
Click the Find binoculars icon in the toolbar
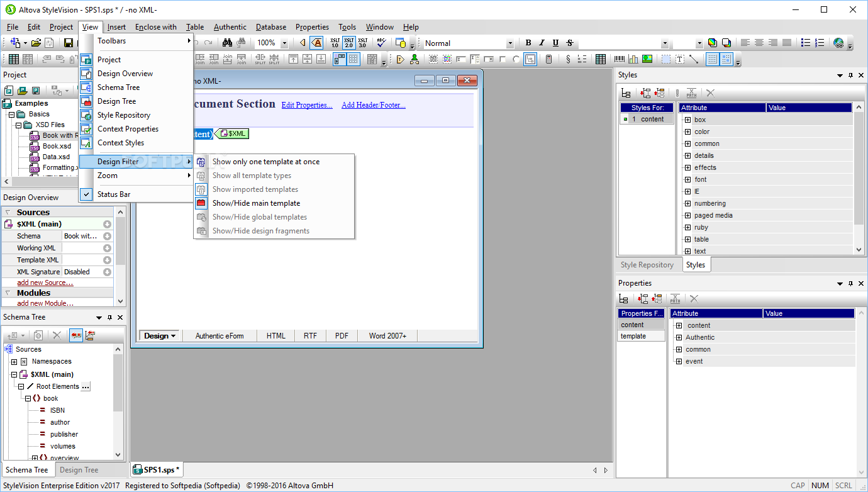(228, 43)
